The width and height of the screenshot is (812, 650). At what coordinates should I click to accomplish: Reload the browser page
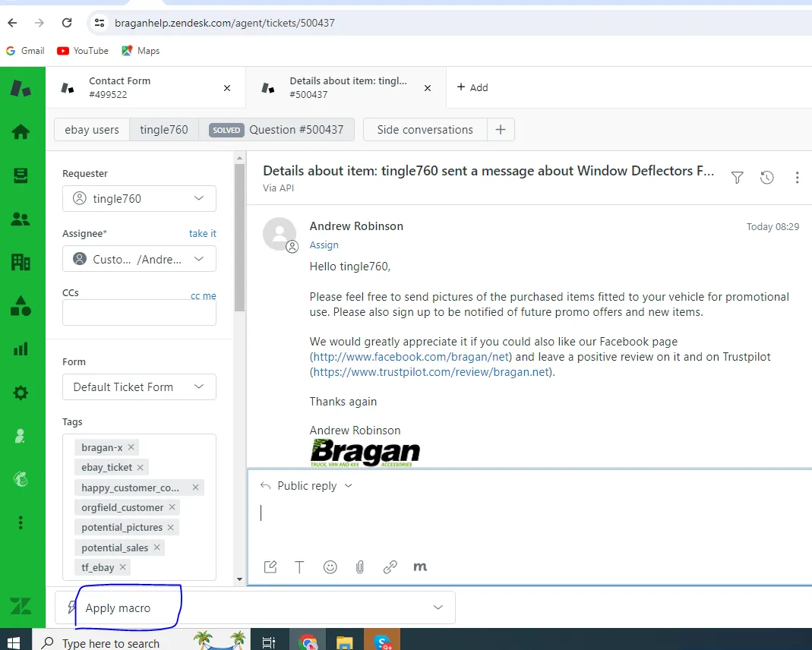point(67,23)
